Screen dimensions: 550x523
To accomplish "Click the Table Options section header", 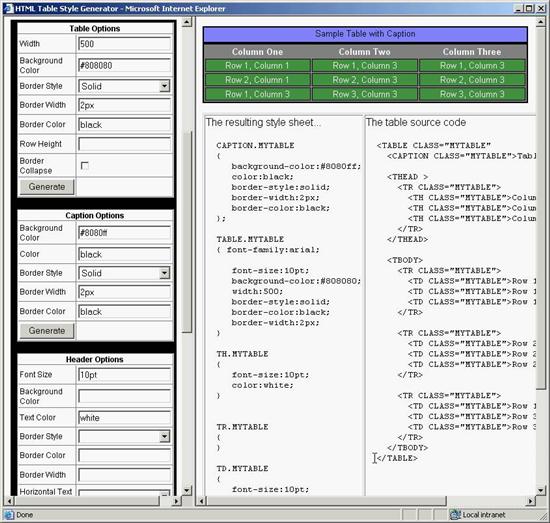I will 95,29.
